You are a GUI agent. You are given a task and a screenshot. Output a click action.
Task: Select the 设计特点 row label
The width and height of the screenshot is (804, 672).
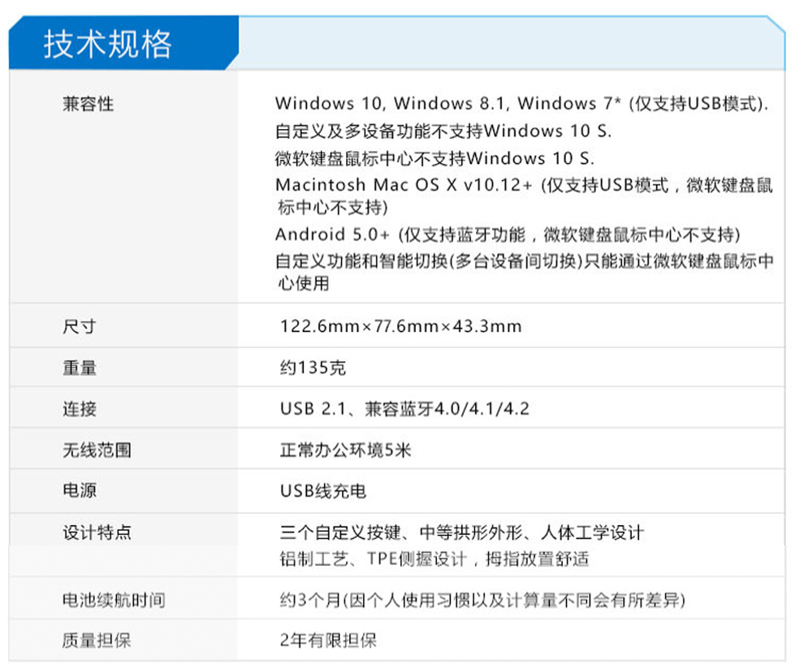(97, 532)
